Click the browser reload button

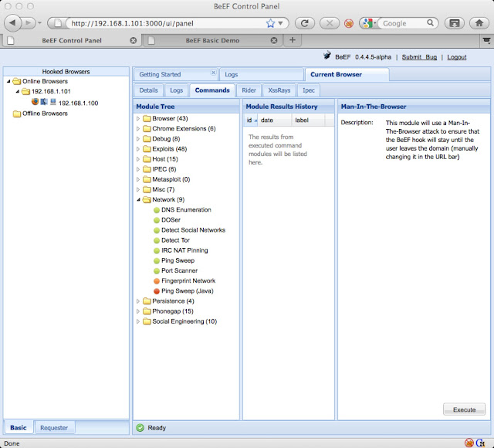point(306,22)
